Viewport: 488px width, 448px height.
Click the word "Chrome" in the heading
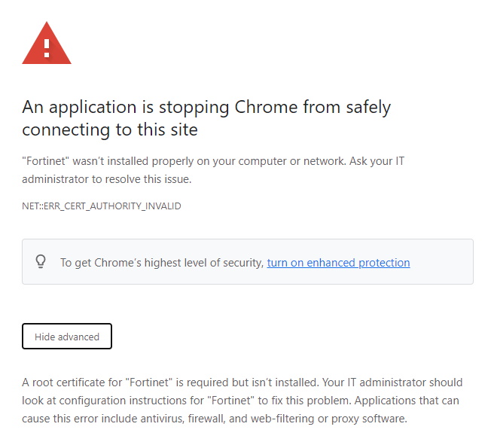click(x=267, y=107)
